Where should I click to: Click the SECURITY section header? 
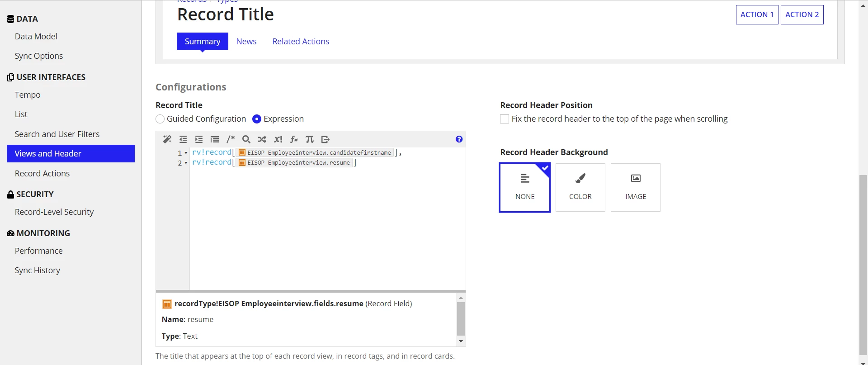click(x=30, y=194)
